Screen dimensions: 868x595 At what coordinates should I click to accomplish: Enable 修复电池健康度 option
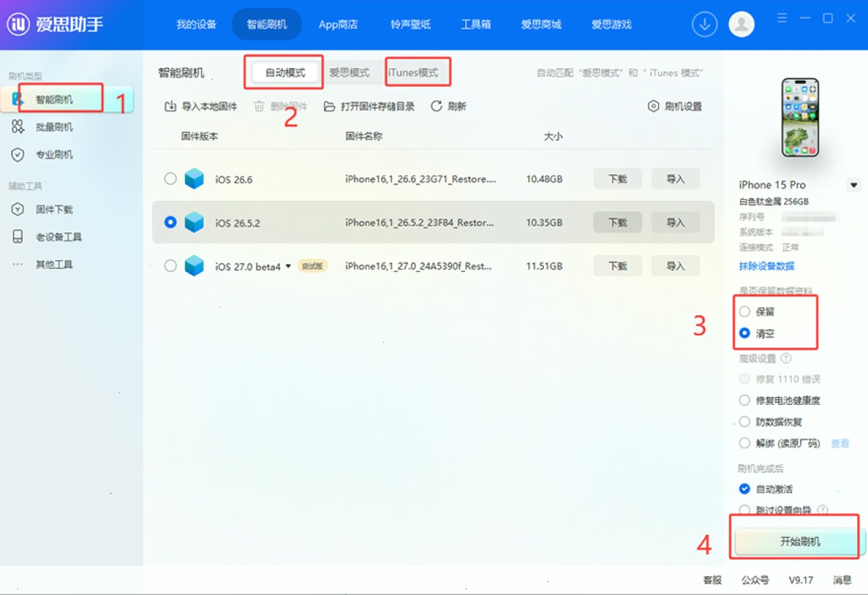744,400
